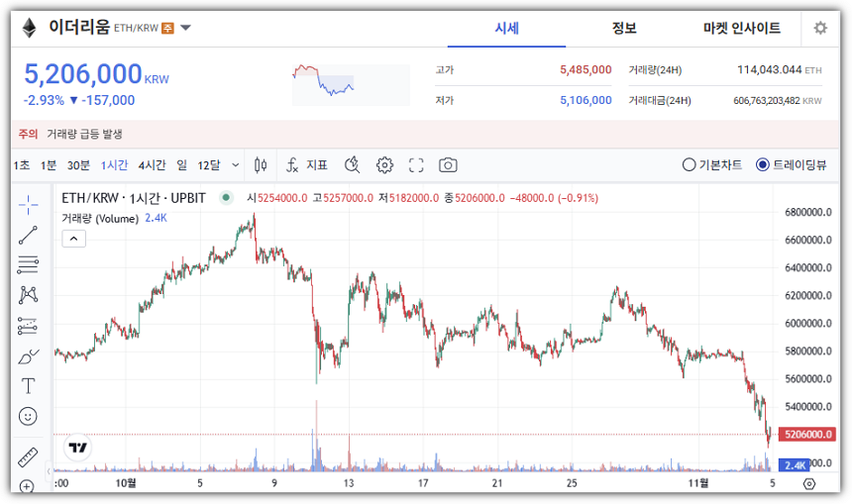Click the replay clock lightning icon

pyautogui.click(x=352, y=165)
